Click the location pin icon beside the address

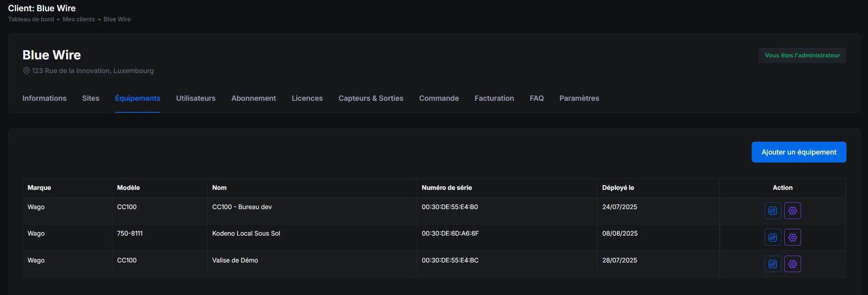(26, 71)
